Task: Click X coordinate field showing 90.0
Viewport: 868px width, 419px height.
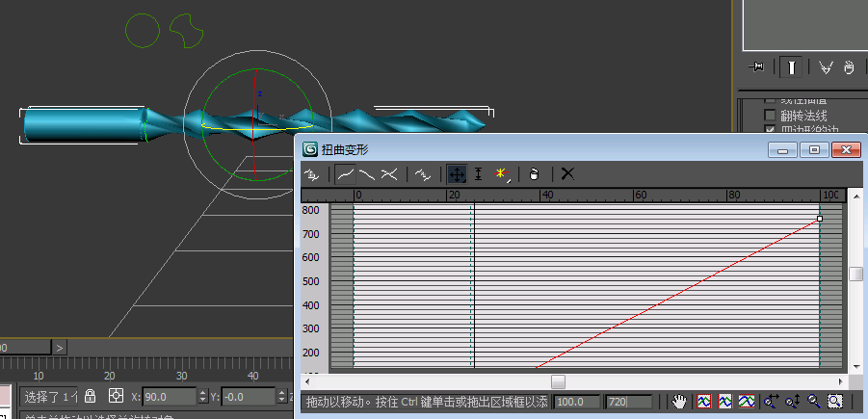Action: 170,396
